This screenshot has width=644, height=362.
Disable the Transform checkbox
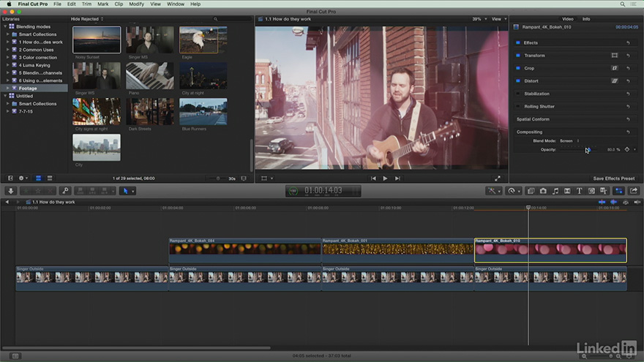(x=518, y=56)
